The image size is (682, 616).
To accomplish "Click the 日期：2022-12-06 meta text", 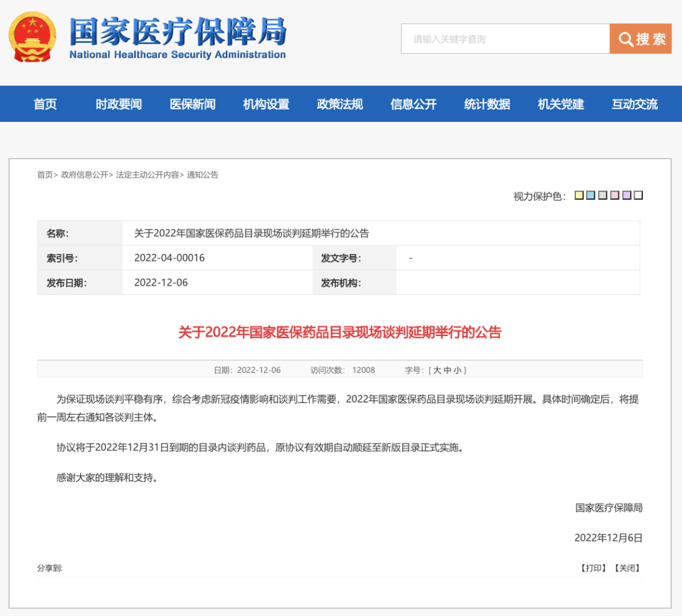I will (x=247, y=370).
